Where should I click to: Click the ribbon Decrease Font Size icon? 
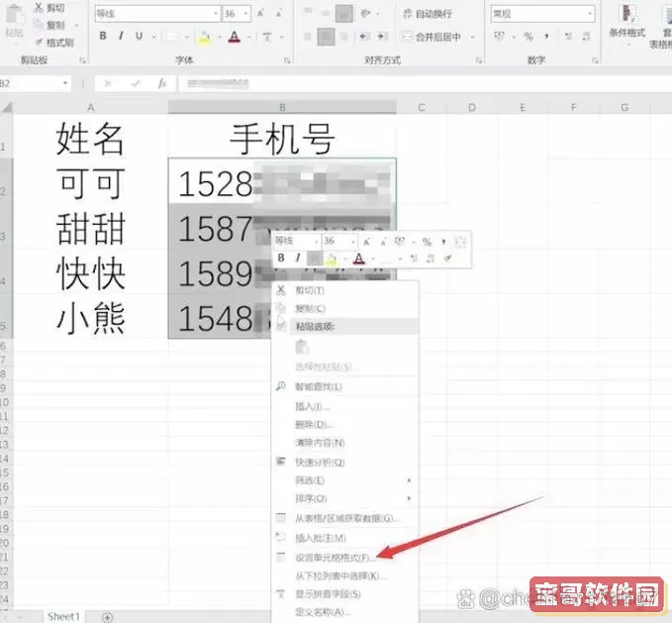pos(278,14)
